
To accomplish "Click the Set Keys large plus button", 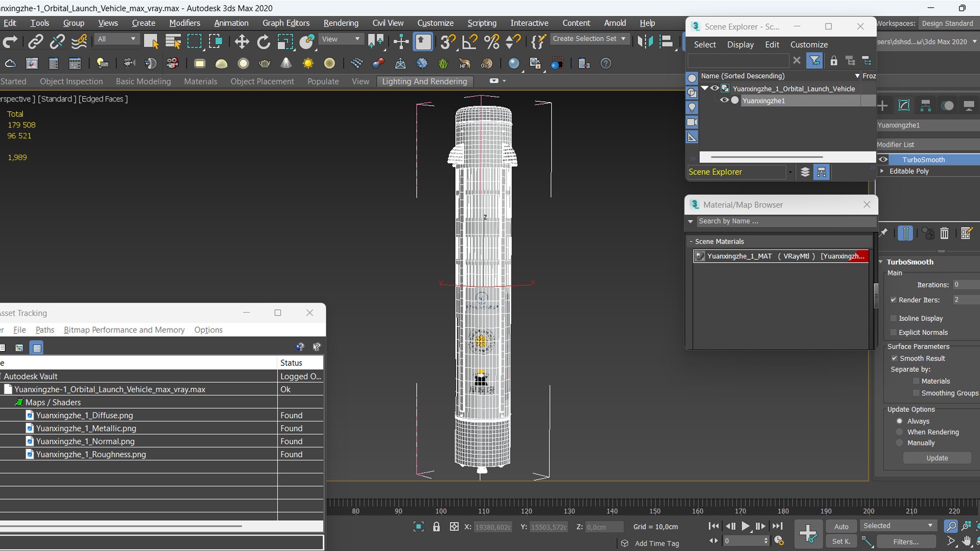I will tap(808, 534).
